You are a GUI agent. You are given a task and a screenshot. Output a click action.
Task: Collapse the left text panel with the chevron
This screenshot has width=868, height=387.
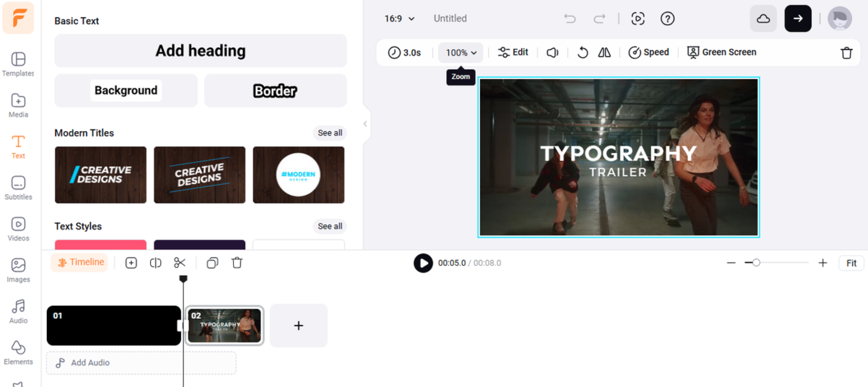365,124
